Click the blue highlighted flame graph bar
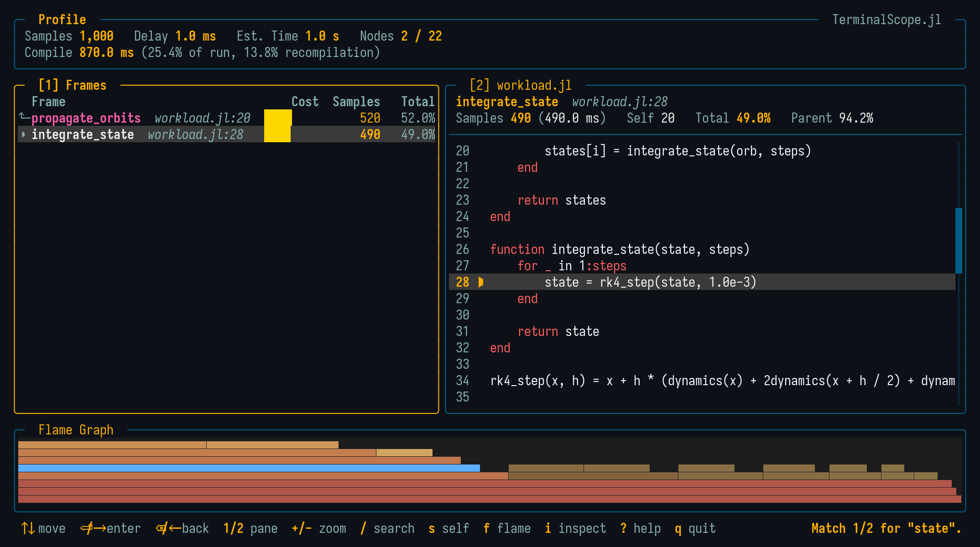This screenshot has width=980, height=547. pos(249,468)
